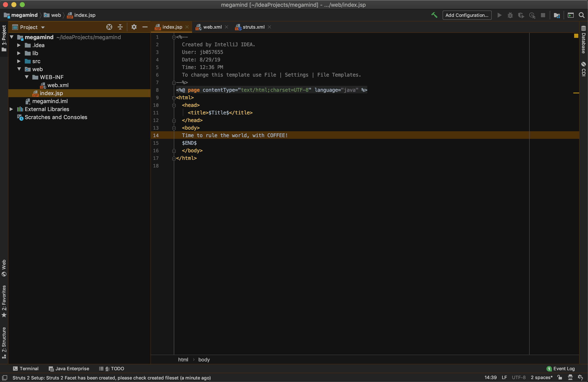
Task: Click the Add Configuration button
Action: (x=467, y=15)
